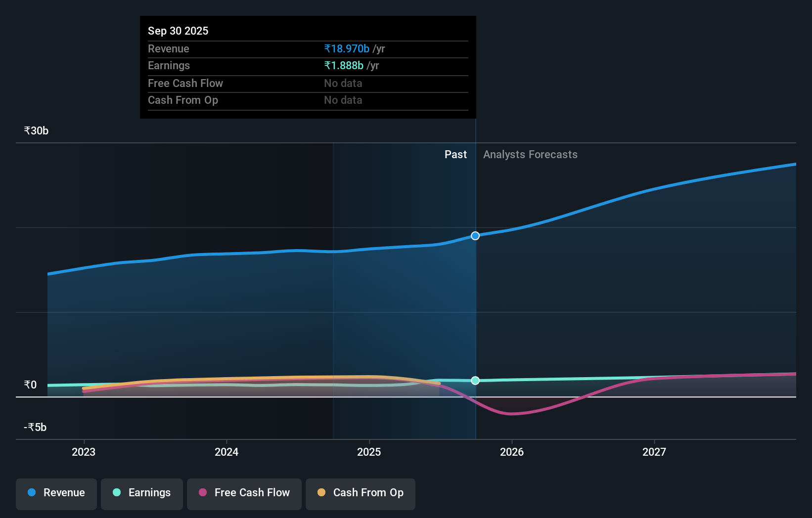
Task: Toggle the Revenue series in the legend
Action: [56, 494]
